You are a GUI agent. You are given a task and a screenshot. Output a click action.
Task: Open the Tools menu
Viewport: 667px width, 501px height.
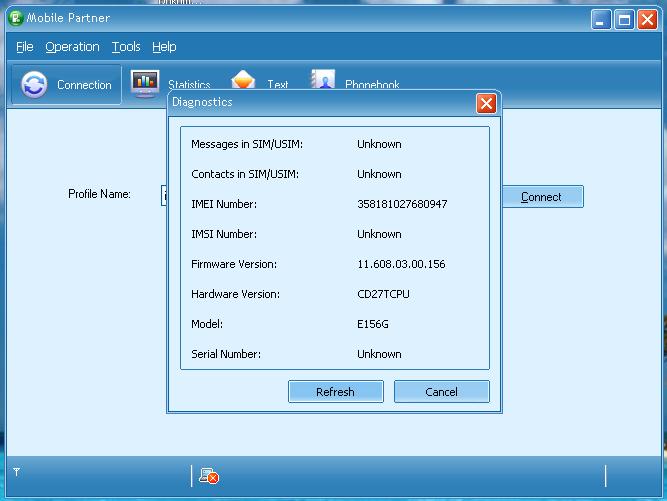(x=126, y=47)
